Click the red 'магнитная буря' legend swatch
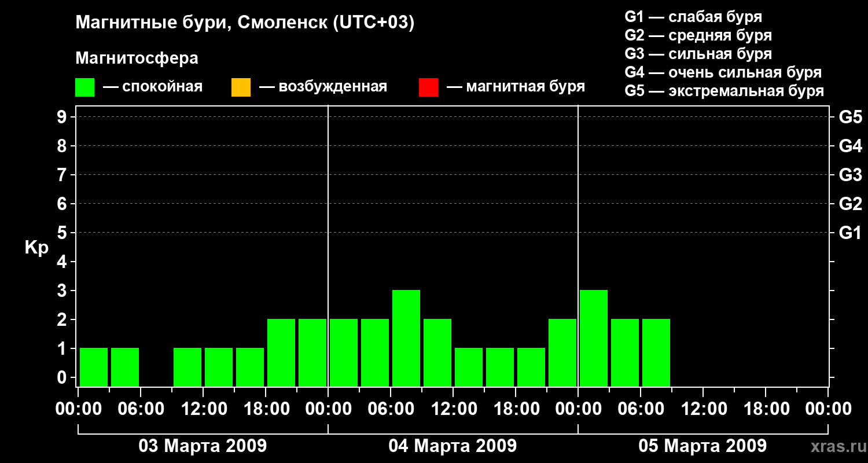Viewport: 868px width, 463px height. point(428,87)
